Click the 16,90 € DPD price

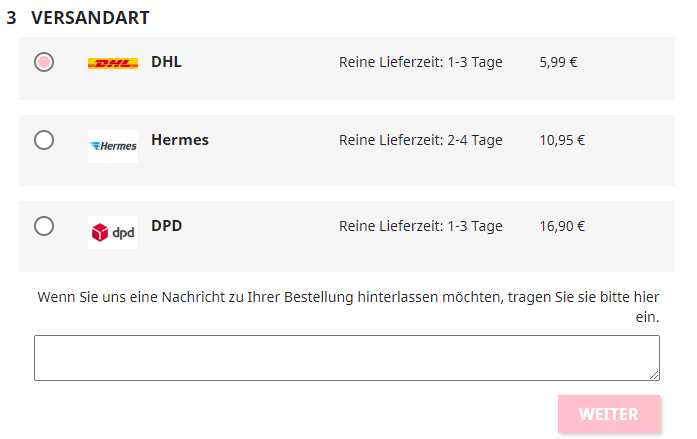(x=562, y=226)
